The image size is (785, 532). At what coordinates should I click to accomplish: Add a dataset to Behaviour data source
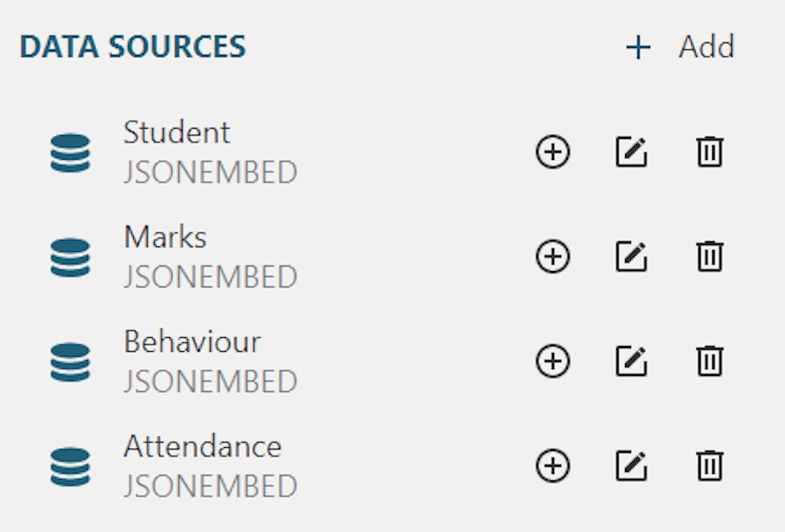552,360
